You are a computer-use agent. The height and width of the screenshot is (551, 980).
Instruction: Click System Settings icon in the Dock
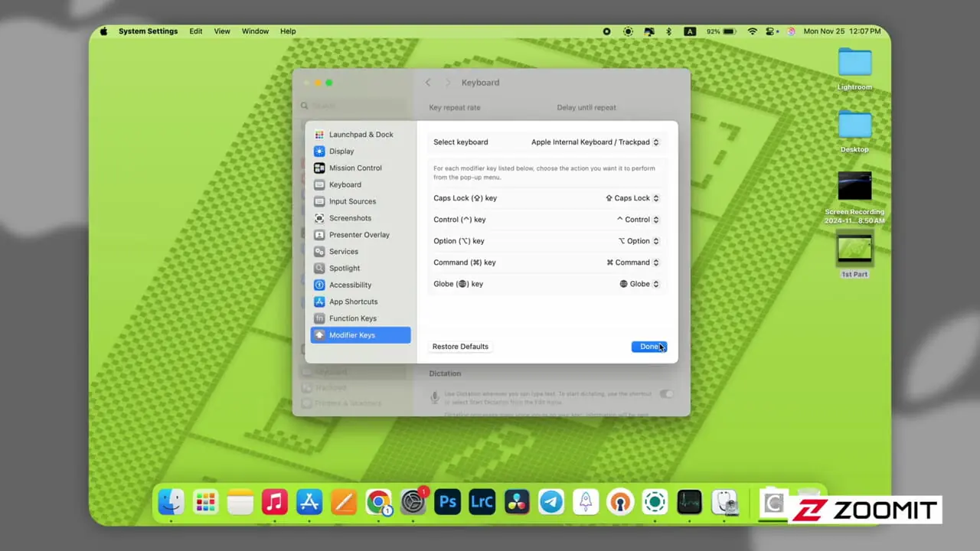pos(413,502)
